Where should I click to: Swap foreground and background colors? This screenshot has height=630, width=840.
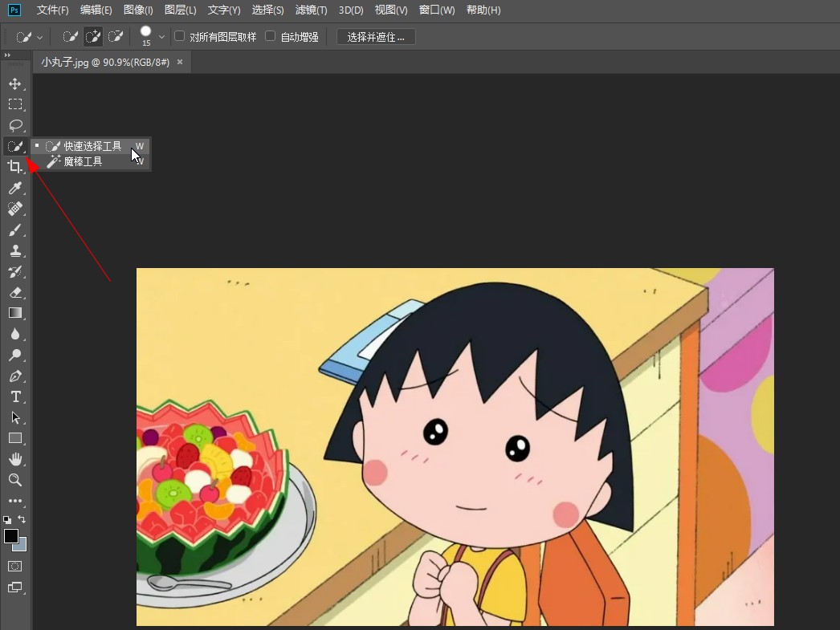[x=22, y=519]
